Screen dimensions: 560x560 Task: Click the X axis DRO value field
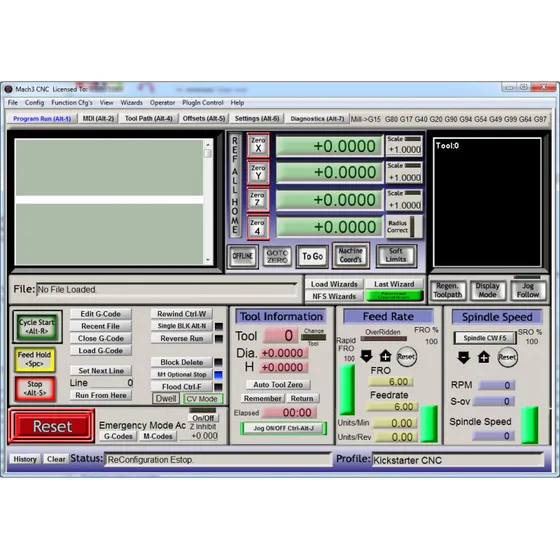tap(329, 146)
